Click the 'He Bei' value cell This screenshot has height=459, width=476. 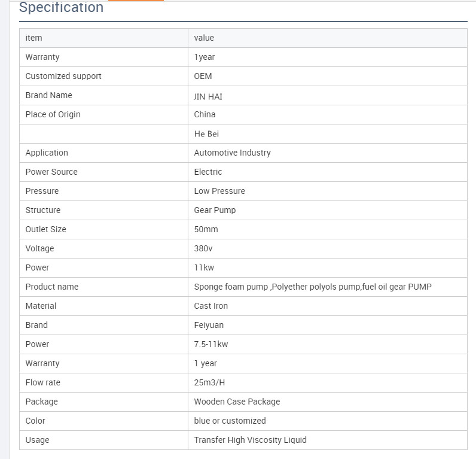tap(328, 133)
